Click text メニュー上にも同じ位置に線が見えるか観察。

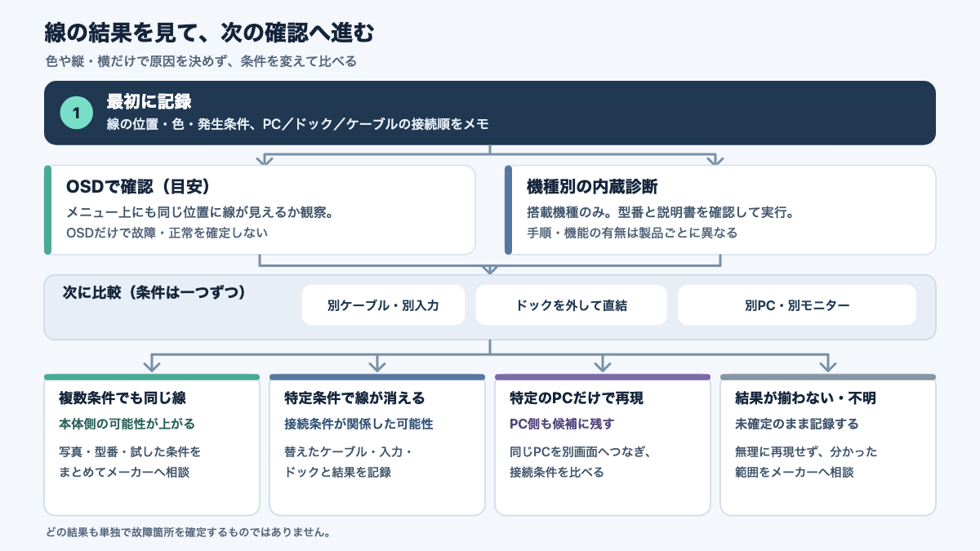(x=203, y=212)
